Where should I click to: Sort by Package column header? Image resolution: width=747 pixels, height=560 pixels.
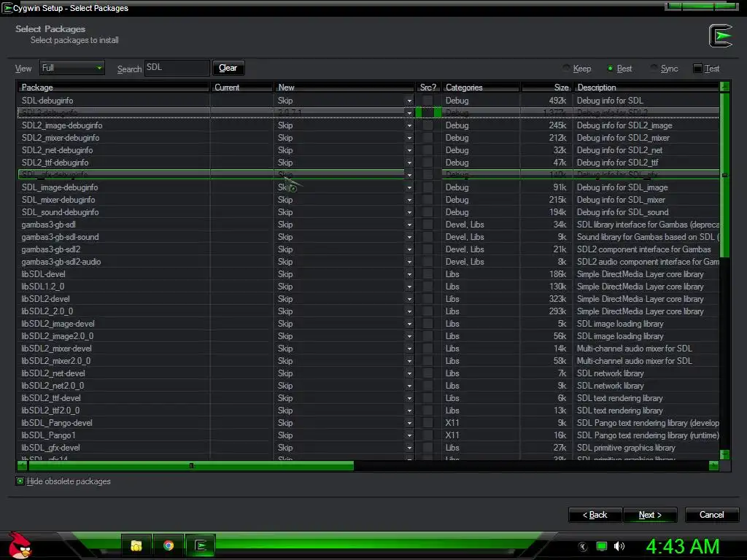pos(113,87)
